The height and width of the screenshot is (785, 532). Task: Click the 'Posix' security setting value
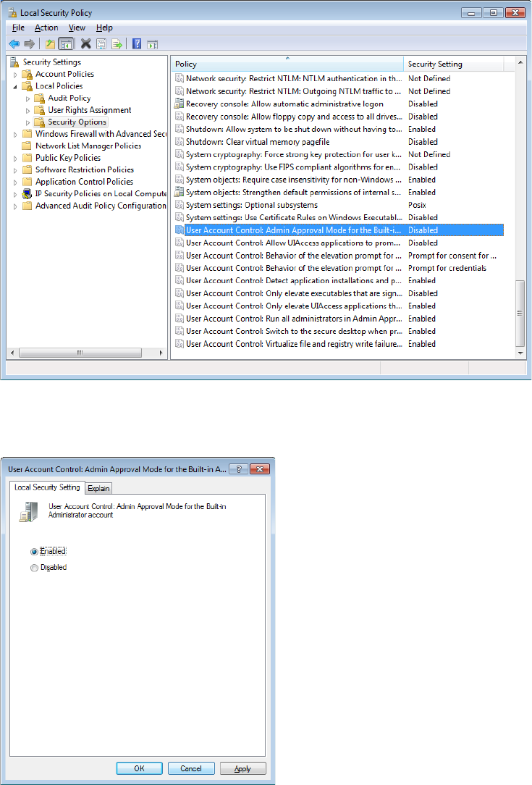(417, 205)
